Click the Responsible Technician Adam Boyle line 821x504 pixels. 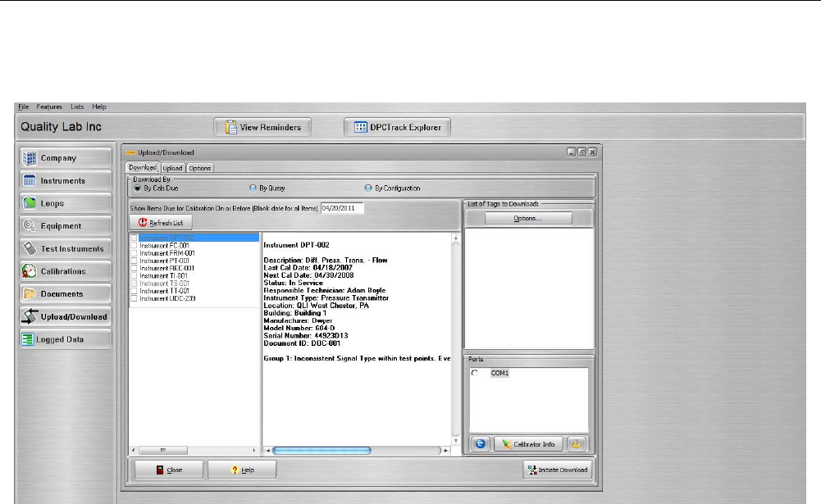325,290
